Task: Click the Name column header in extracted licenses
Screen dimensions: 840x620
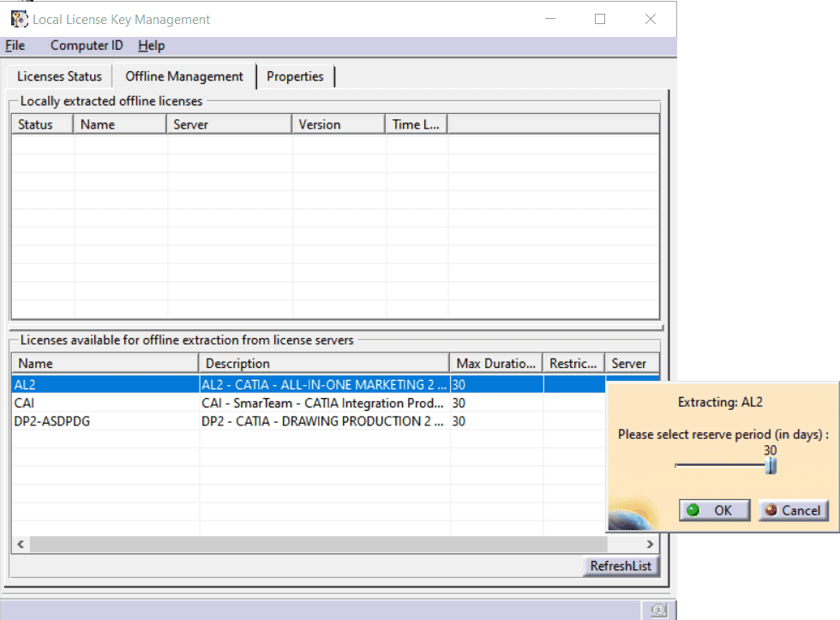Action: click(x=119, y=124)
